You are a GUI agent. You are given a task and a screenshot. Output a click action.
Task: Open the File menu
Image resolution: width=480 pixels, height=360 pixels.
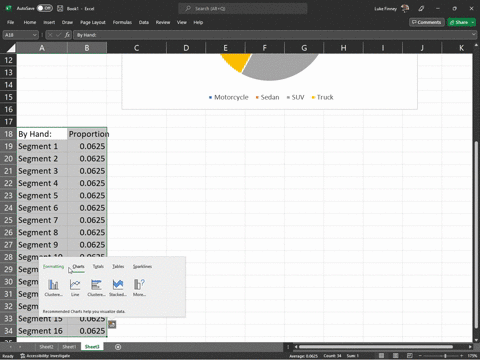coord(11,22)
